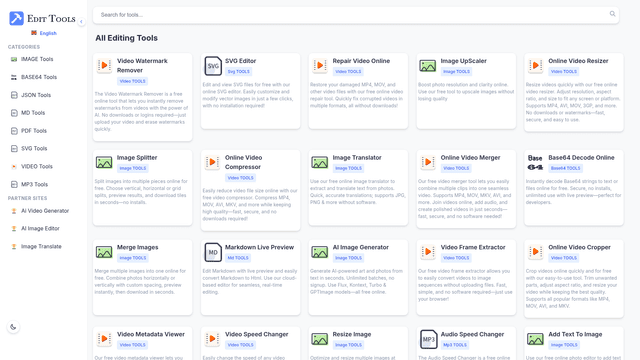Open SVG Tools category

tap(34, 149)
